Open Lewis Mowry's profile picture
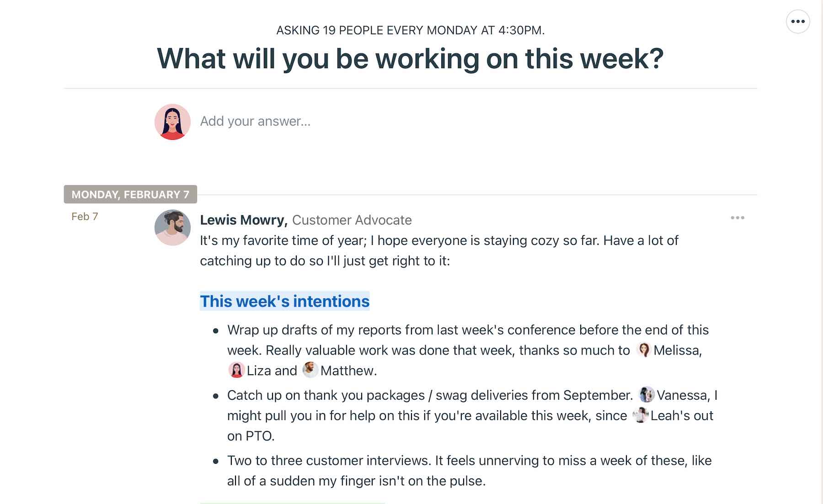Image resolution: width=823 pixels, height=504 pixels. (x=172, y=227)
